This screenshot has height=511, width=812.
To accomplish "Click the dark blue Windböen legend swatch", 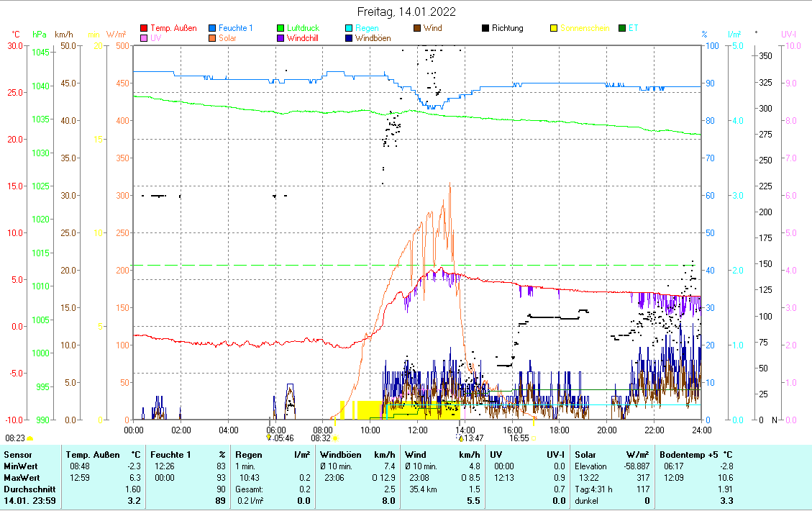I will coord(349,38).
